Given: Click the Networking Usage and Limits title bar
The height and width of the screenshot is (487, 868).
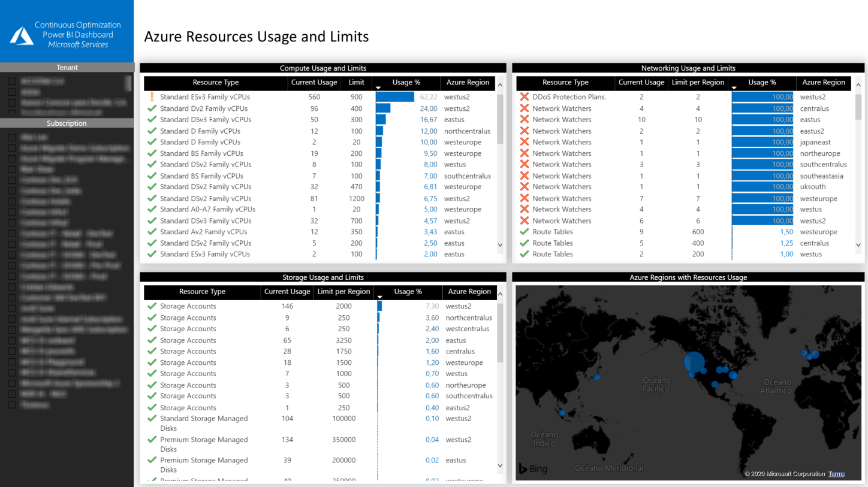Looking at the screenshot, I should [x=688, y=68].
